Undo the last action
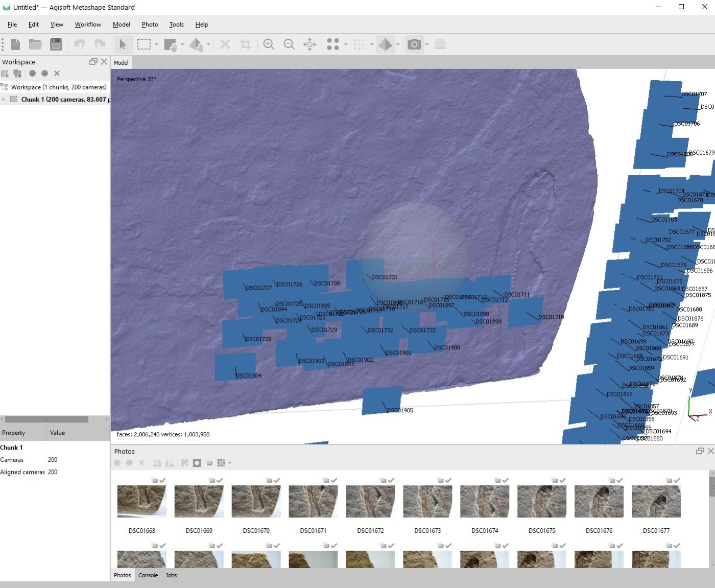This screenshot has width=715, height=588. point(79,44)
